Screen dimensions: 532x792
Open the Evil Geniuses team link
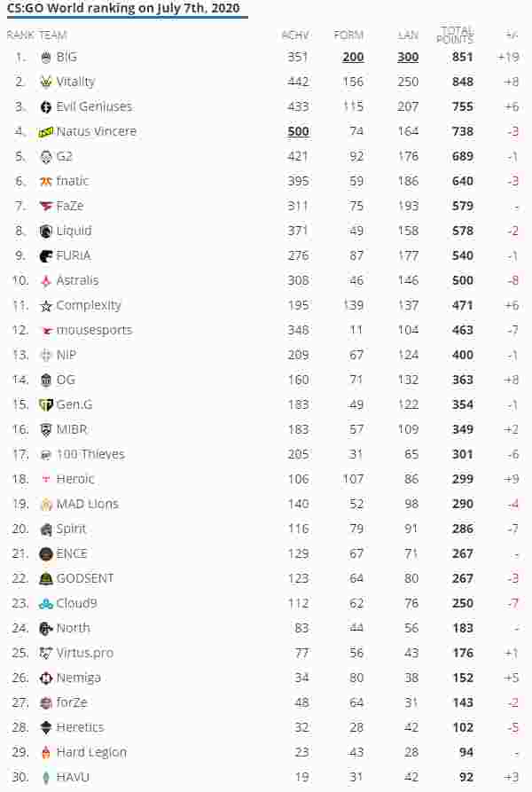point(94,106)
